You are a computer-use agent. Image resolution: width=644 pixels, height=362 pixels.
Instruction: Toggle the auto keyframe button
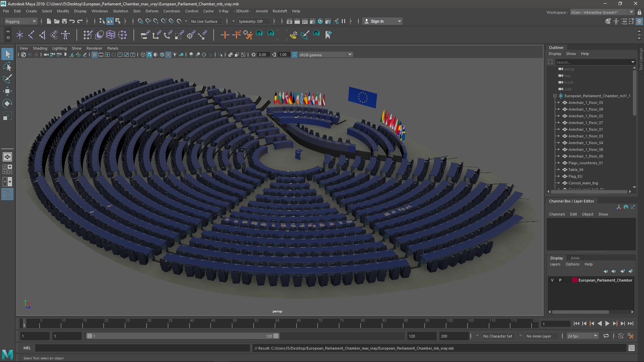(x=621, y=336)
